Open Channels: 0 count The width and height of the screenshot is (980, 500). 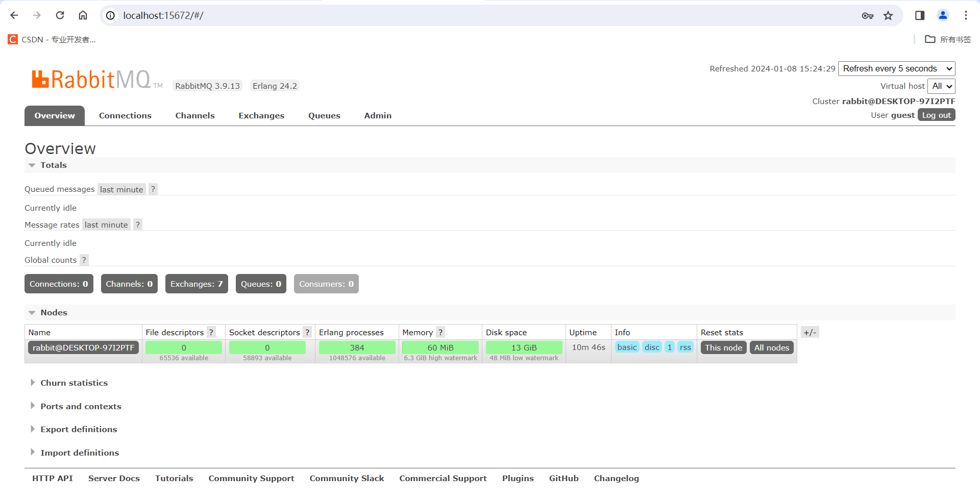[129, 284]
